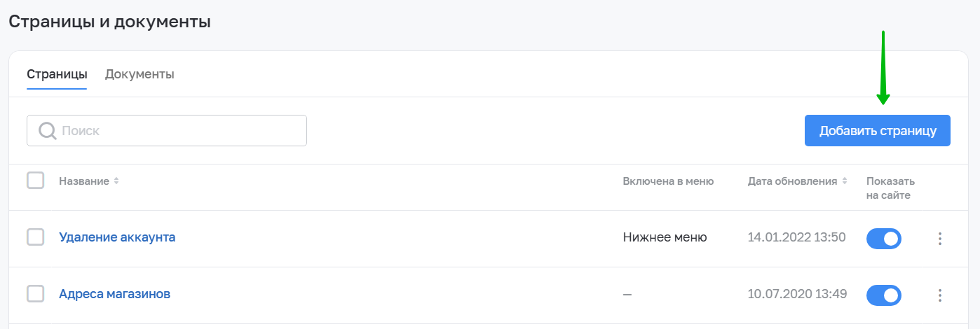The width and height of the screenshot is (980, 329).
Task: Open kebab menu for Адреса магазинов
Action: click(x=940, y=295)
